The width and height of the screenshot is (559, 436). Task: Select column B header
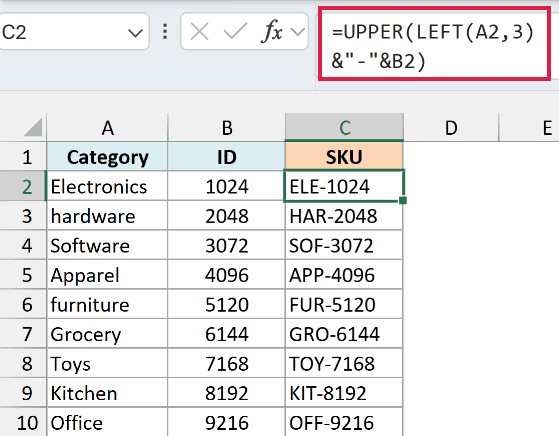(226, 128)
